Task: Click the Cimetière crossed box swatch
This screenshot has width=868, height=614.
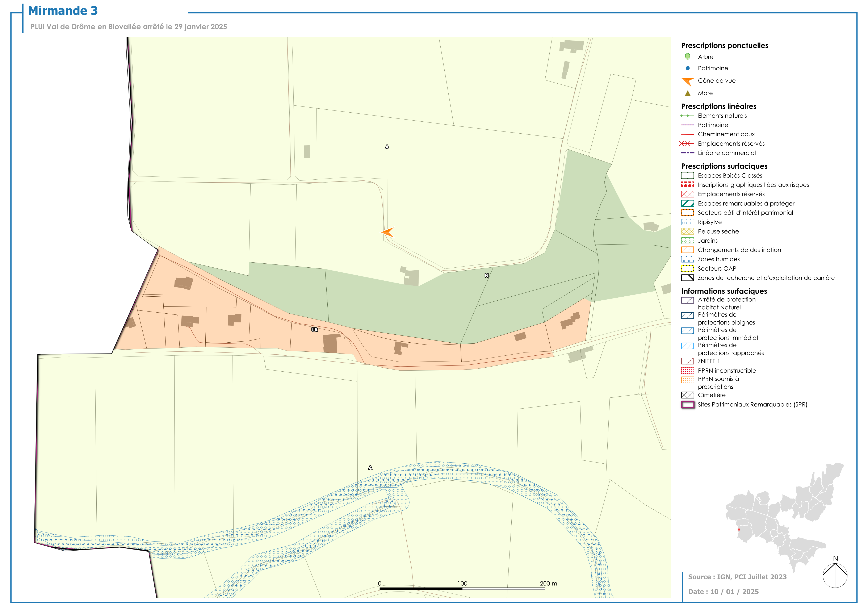Action: coord(687,396)
